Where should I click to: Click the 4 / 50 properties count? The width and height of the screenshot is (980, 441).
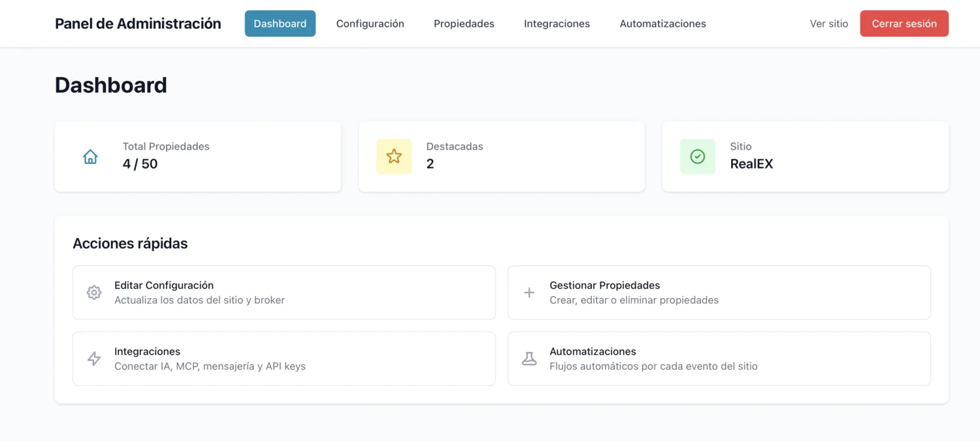(x=140, y=164)
